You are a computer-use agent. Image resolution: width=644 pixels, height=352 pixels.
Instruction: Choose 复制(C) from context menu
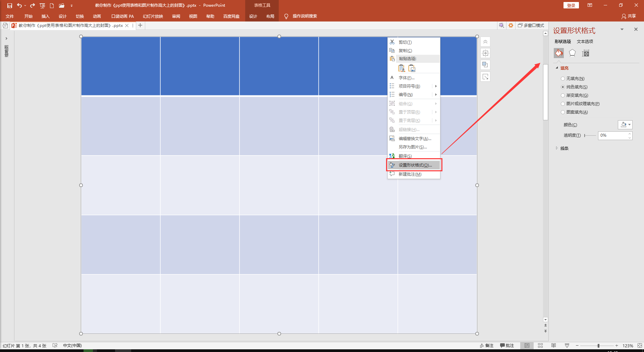[414, 51]
